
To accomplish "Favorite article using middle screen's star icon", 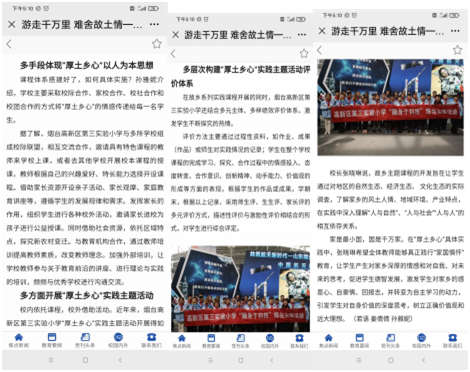I will point(304,53).
